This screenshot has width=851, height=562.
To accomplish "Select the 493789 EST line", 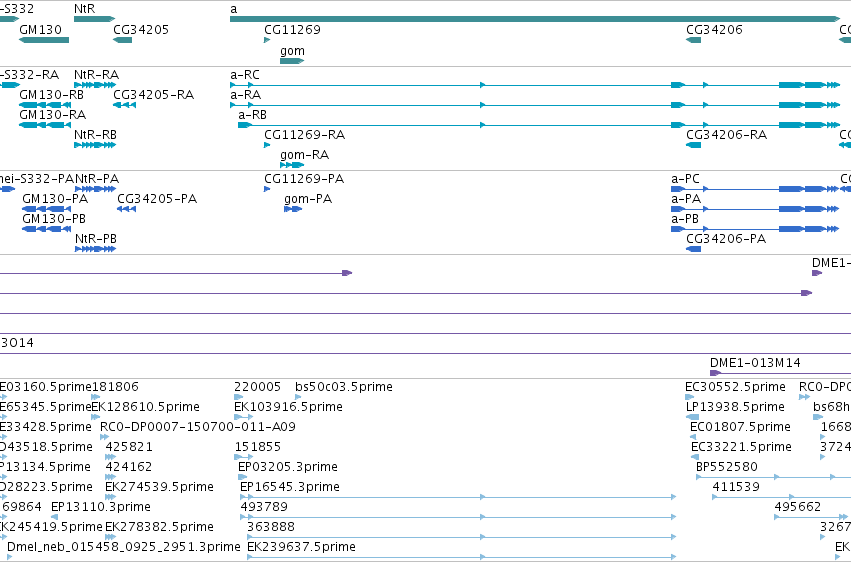I will [x=458, y=518].
